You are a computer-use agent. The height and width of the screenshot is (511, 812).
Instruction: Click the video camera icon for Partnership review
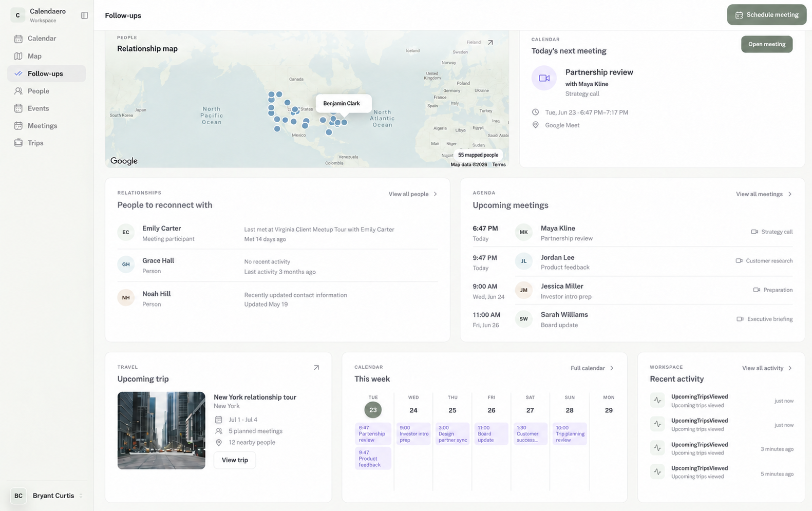544,78
